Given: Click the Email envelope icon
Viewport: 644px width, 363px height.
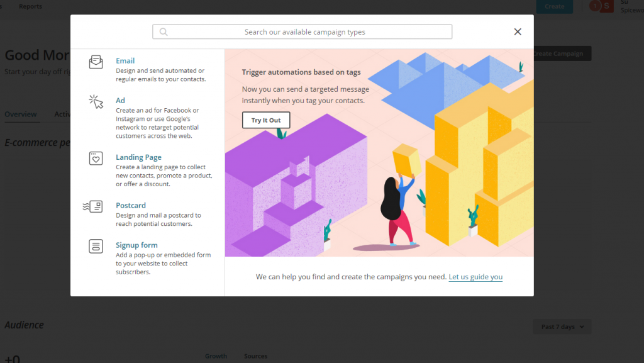Looking at the screenshot, I should (96, 62).
